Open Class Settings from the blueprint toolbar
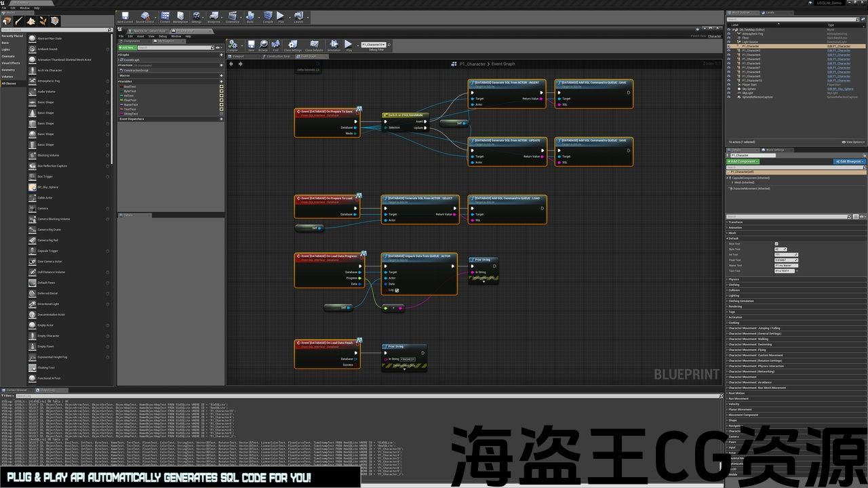 [x=292, y=45]
